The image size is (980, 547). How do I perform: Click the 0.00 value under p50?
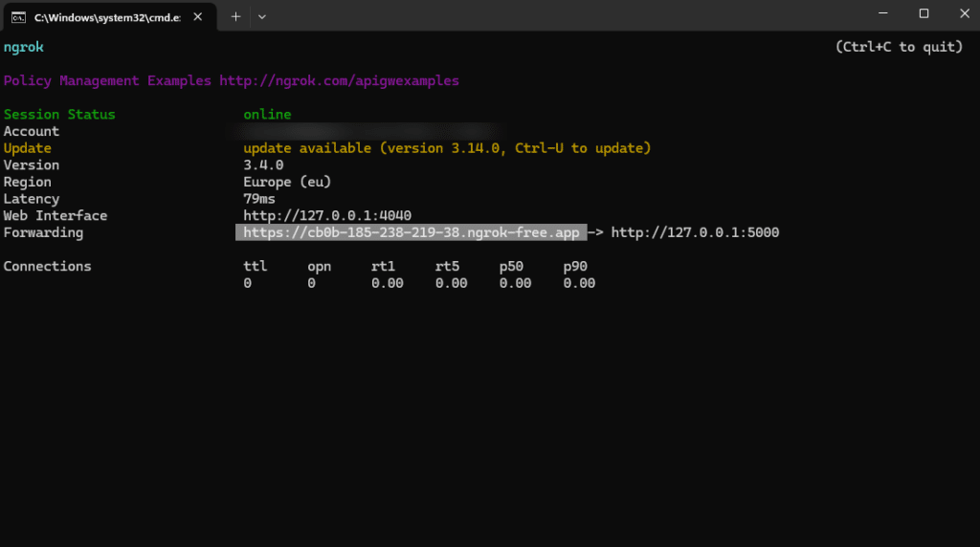point(515,283)
